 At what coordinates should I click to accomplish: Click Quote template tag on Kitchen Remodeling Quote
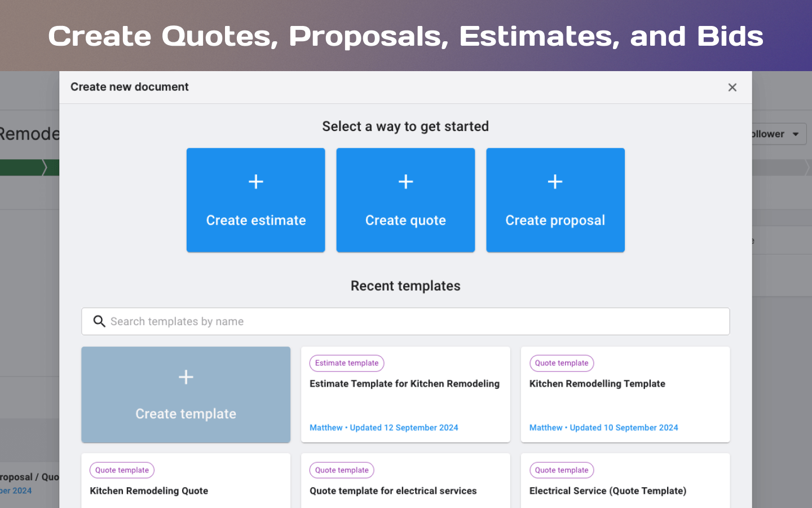(122, 470)
